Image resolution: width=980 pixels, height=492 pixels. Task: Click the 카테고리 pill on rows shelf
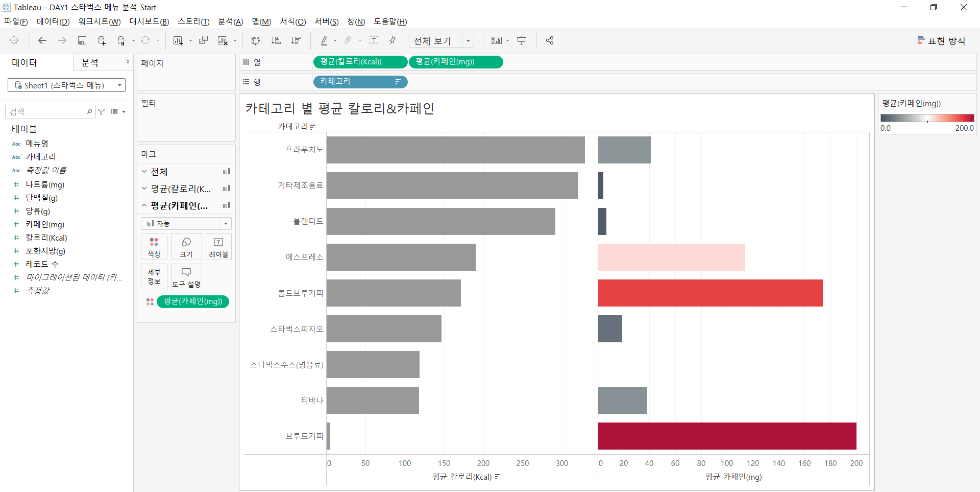[360, 82]
